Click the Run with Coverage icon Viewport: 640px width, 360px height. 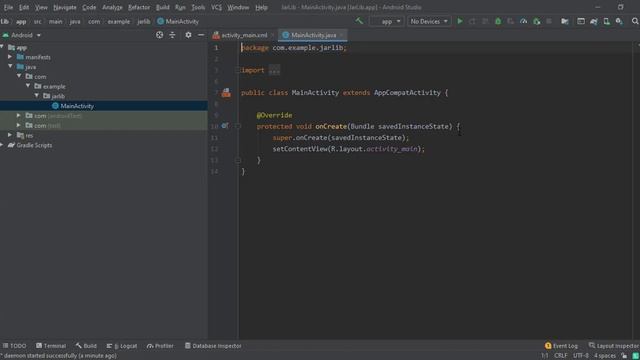click(x=511, y=21)
